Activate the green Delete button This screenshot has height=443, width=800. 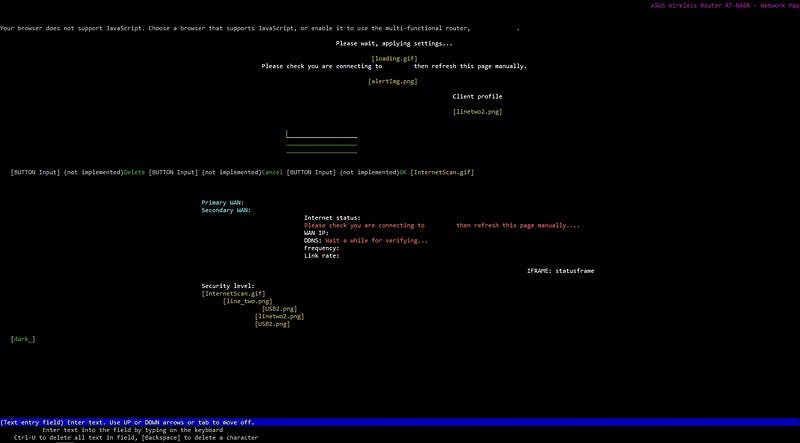(135, 173)
